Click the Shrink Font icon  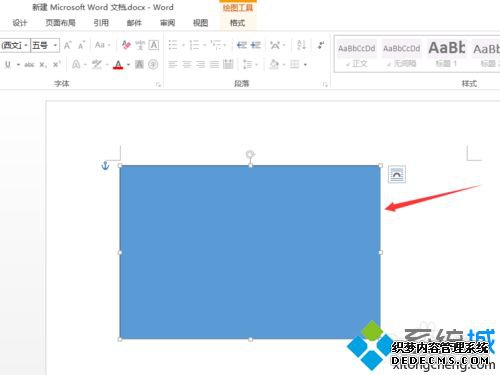coord(81,45)
